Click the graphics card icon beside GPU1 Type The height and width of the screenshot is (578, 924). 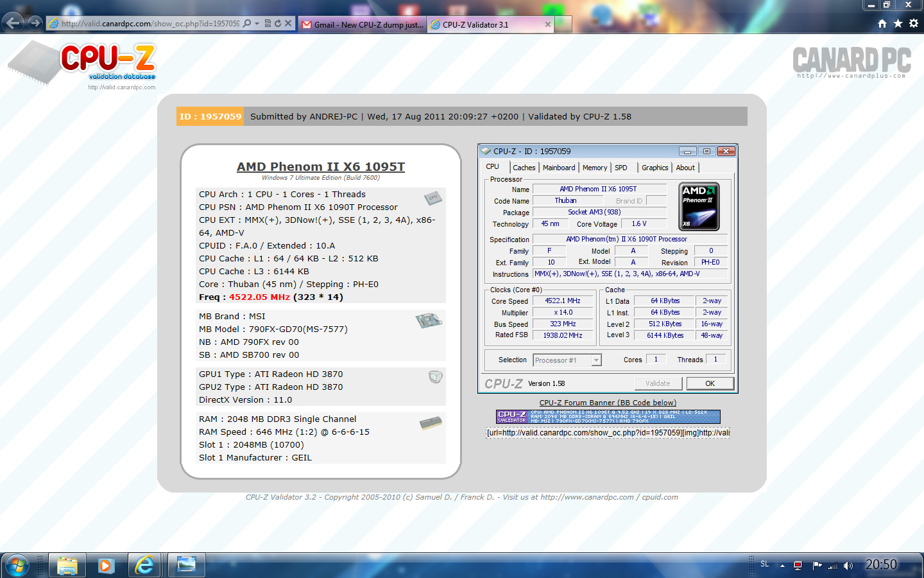(436, 377)
